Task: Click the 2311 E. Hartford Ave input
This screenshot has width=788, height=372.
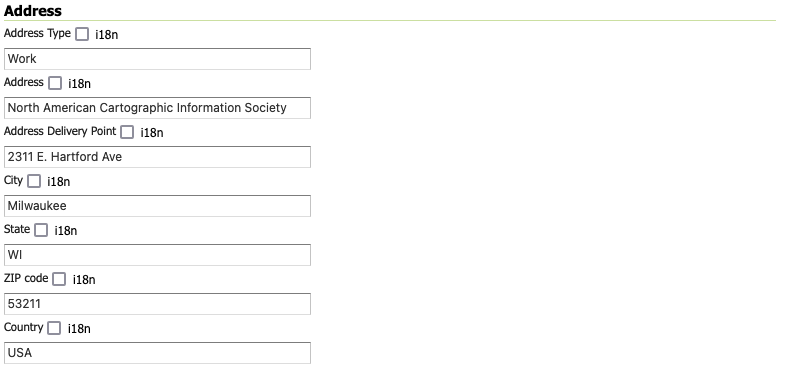Action: point(157,157)
